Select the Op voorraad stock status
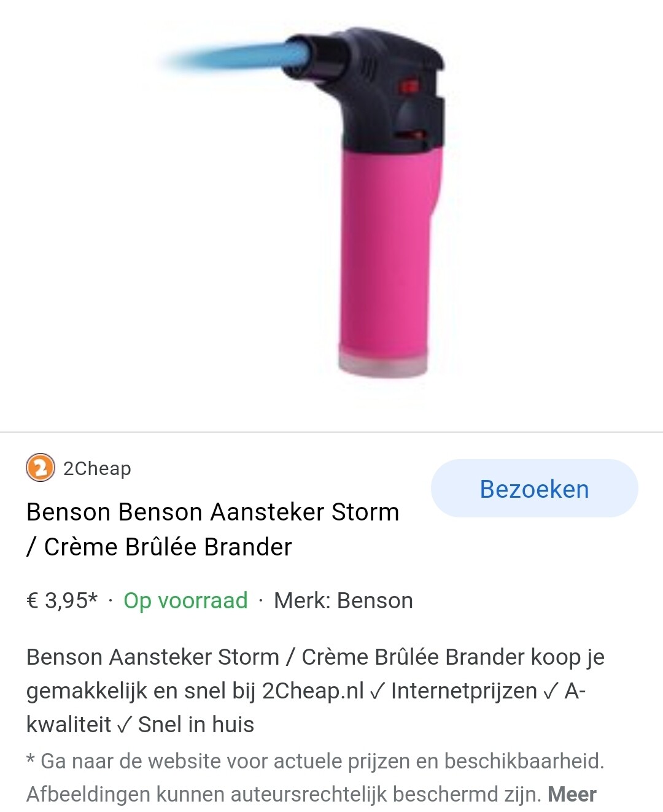This screenshot has height=812, width=663. tap(185, 600)
